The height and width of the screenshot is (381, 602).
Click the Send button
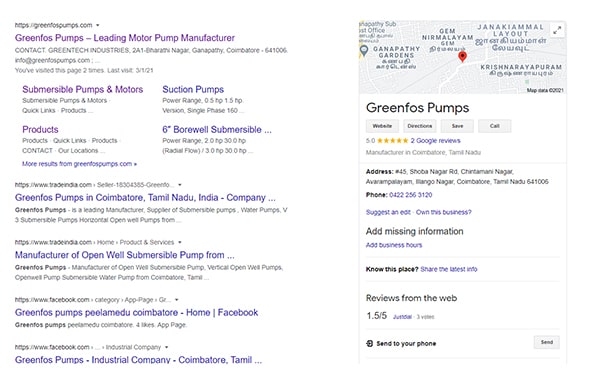point(547,342)
